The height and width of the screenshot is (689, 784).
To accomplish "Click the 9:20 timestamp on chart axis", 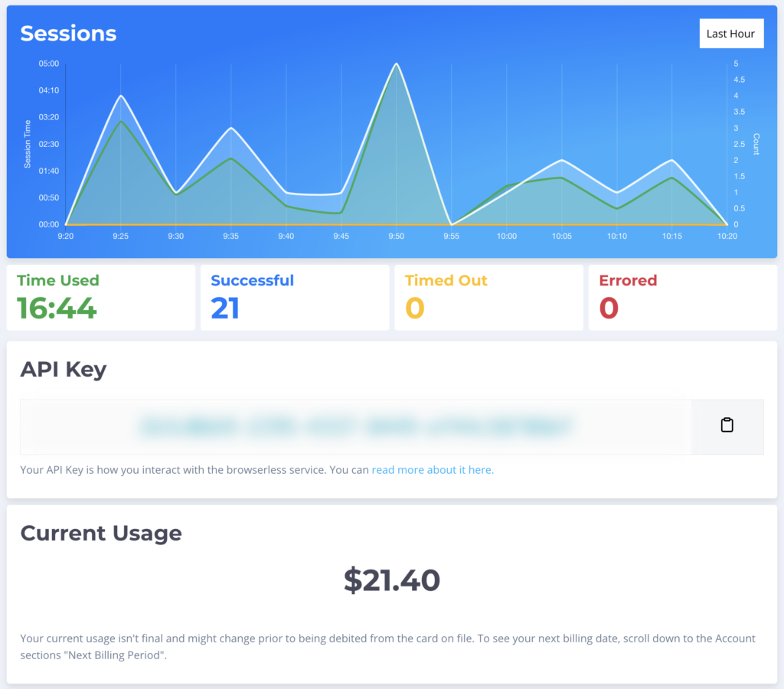I will coord(64,236).
